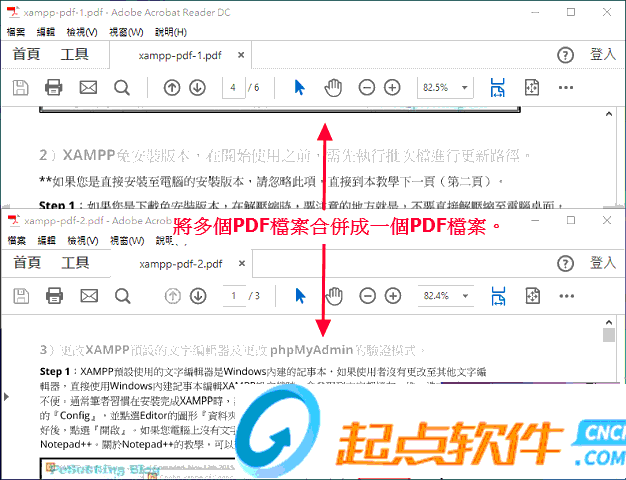Image resolution: width=626 pixels, height=480 pixels.
Task: Scrollbar thumb in xampp-pdf-2 window
Action: click(x=609, y=335)
